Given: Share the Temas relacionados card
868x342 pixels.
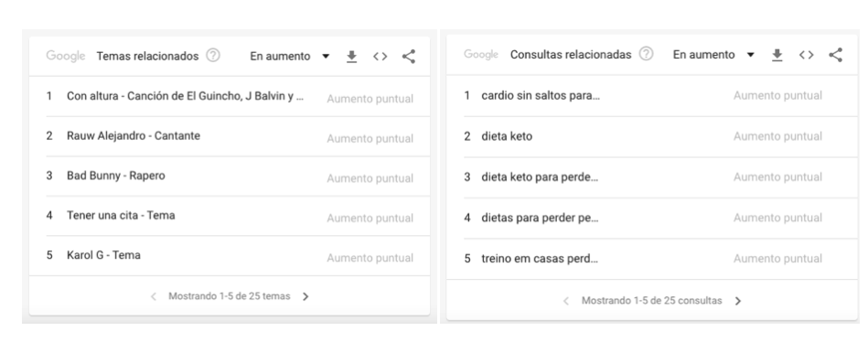Looking at the screenshot, I should coord(409,57).
